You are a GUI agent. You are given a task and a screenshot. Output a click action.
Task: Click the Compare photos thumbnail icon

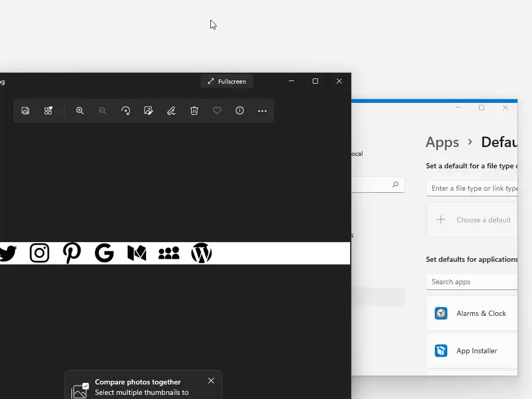tap(80, 391)
